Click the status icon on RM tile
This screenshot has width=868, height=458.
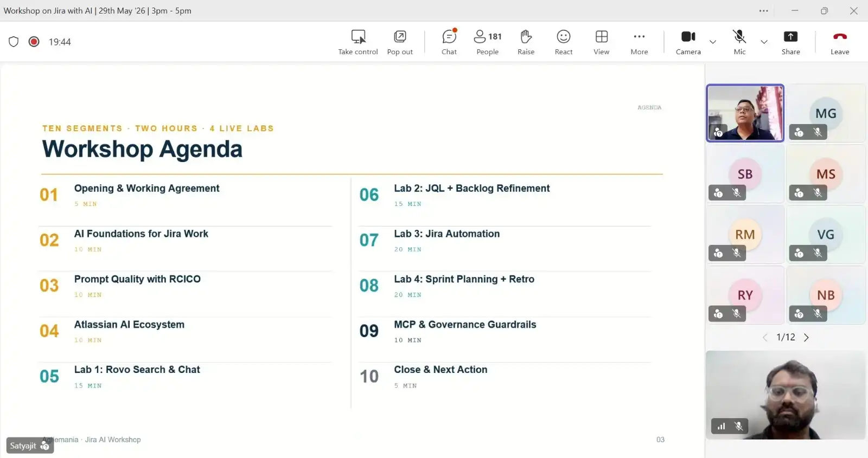pyautogui.click(x=718, y=253)
